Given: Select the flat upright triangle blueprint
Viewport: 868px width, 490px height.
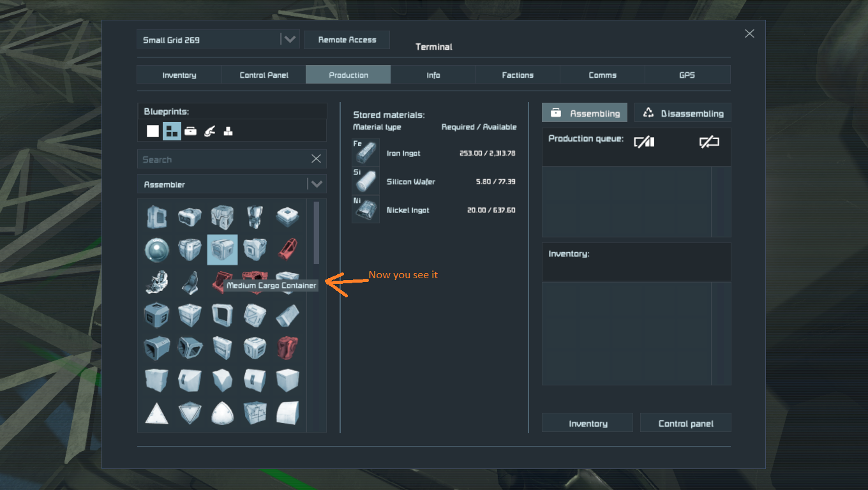Looking at the screenshot, I should pyautogui.click(x=157, y=413).
